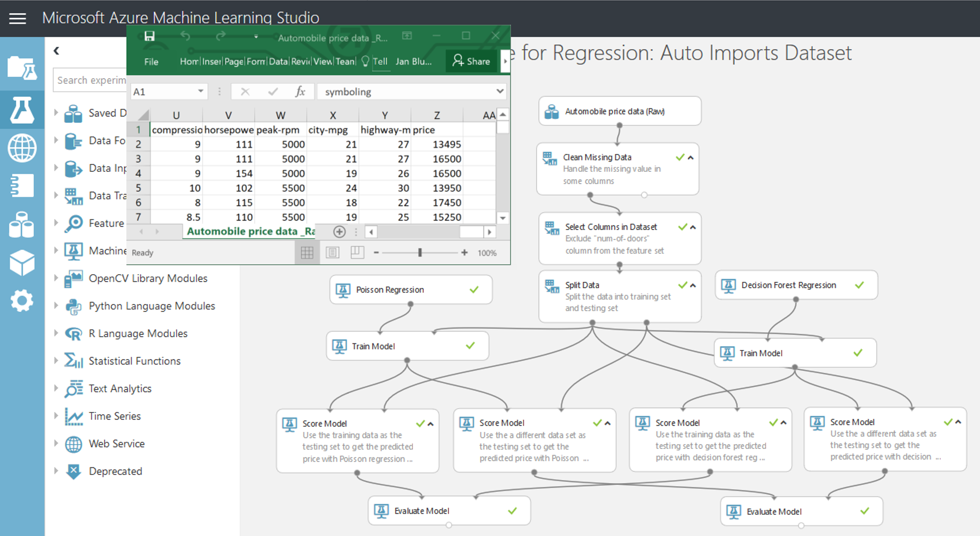The image size is (980, 536).
Task: Open Datasets icon in left sidebar
Action: pos(22,224)
